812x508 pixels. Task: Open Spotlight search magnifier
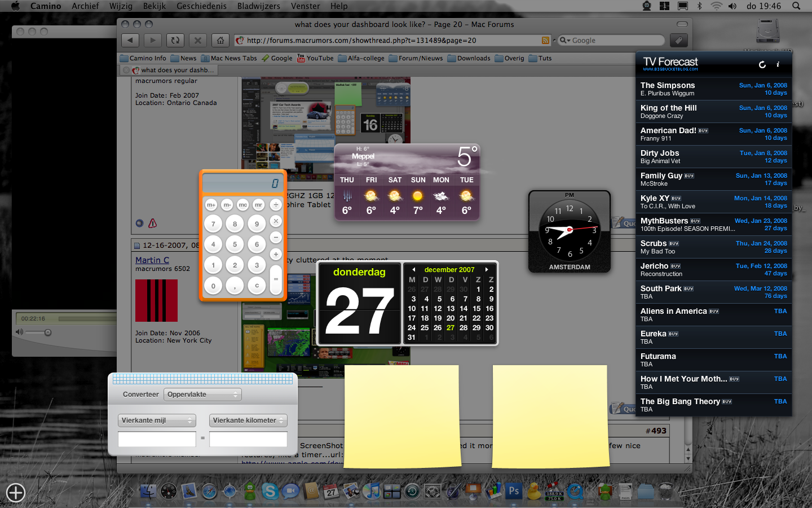[796, 6]
